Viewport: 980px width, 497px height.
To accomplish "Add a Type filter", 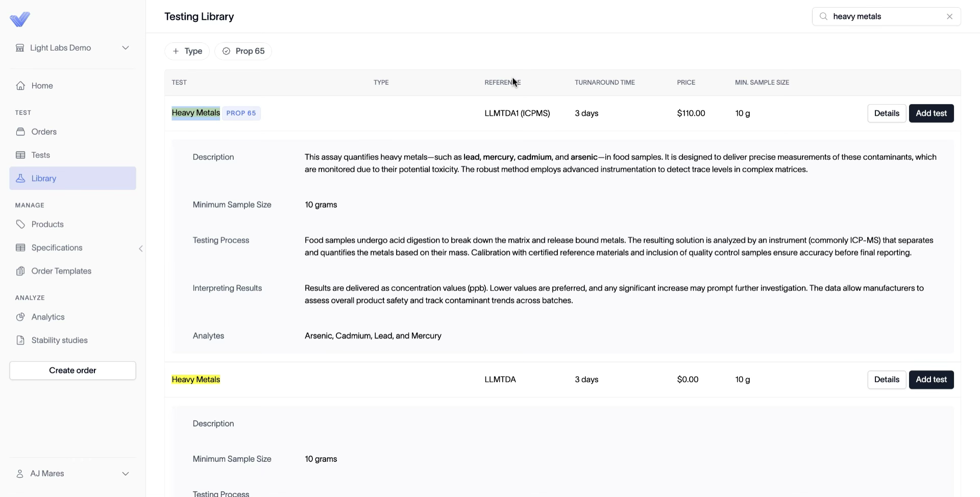I will (x=187, y=51).
